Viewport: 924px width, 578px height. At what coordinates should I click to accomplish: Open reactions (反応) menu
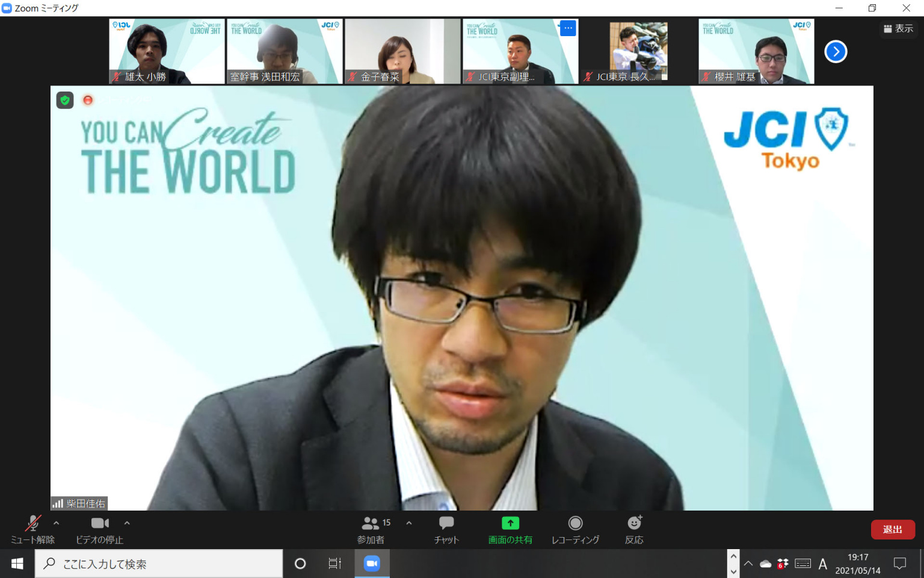click(634, 529)
